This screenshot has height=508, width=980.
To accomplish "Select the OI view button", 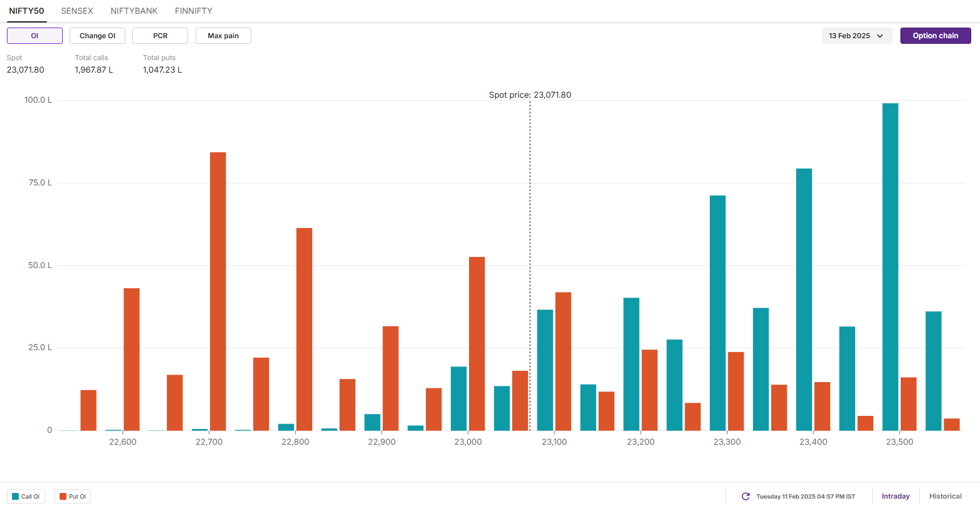I will [34, 36].
